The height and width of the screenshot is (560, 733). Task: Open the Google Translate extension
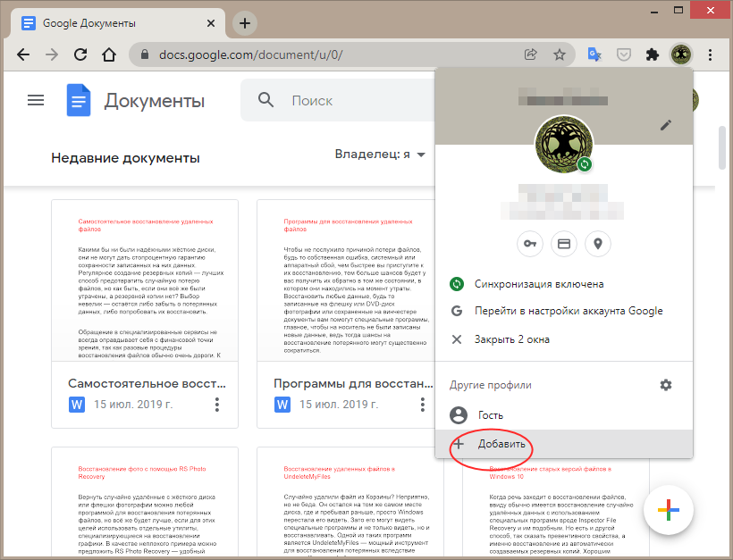(x=594, y=54)
